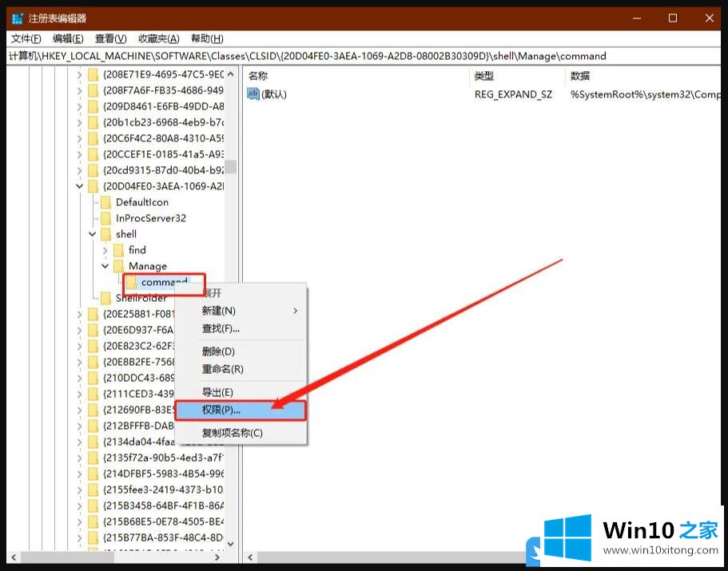Click folder icon of {214DFBF5-5983-4B54
728x571 pixels.
(x=93, y=474)
